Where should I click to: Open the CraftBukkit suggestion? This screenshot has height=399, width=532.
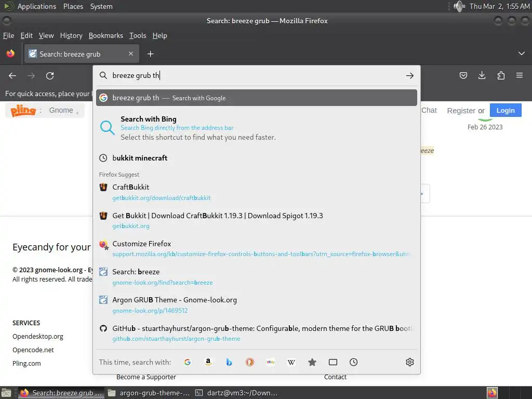pos(257,192)
